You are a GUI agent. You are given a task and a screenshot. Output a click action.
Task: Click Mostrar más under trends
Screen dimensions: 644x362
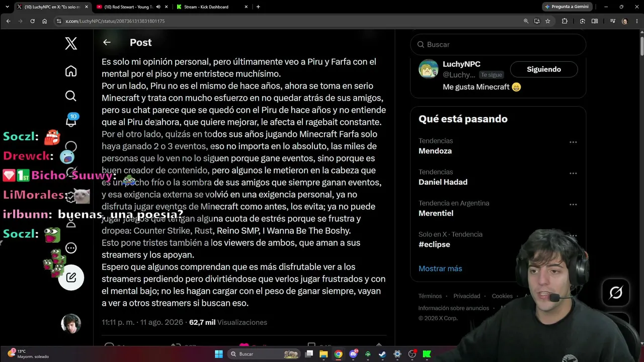pyautogui.click(x=440, y=268)
